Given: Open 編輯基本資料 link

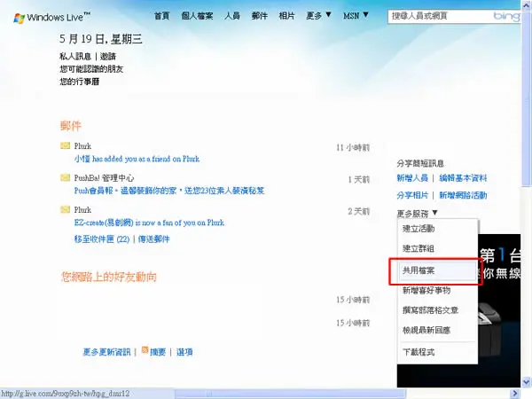Looking at the screenshot, I should coord(463,178).
